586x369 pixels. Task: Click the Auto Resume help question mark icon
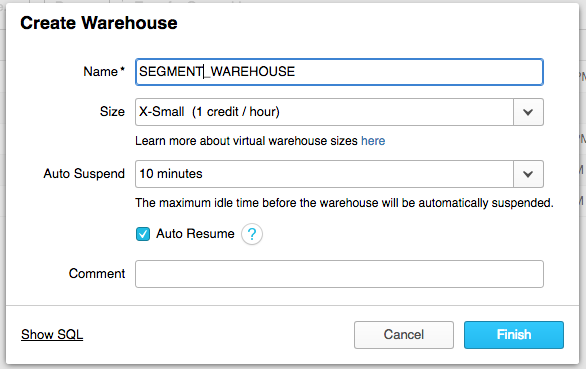click(x=252, y=234)
